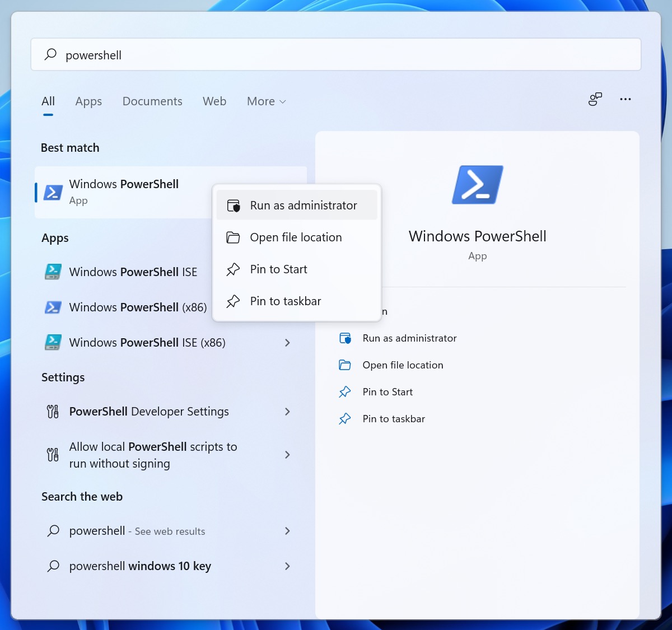Click the magnifier icon in the search box
The image size is (672, 630).
(x=49, y=54)
